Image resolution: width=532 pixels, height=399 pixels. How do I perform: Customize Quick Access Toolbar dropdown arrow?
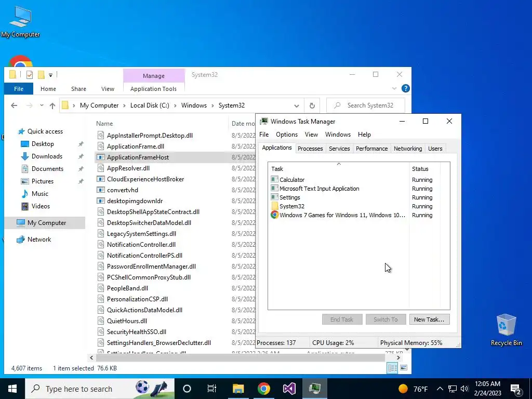50,75
